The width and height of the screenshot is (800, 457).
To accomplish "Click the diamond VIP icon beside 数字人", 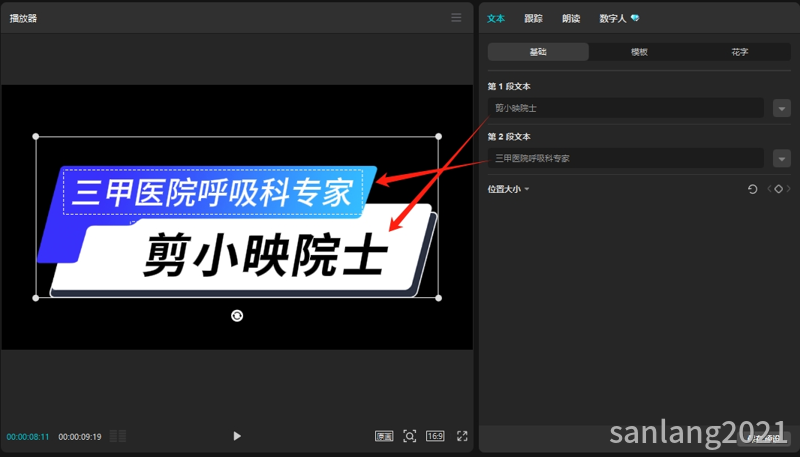I will 635,18.
